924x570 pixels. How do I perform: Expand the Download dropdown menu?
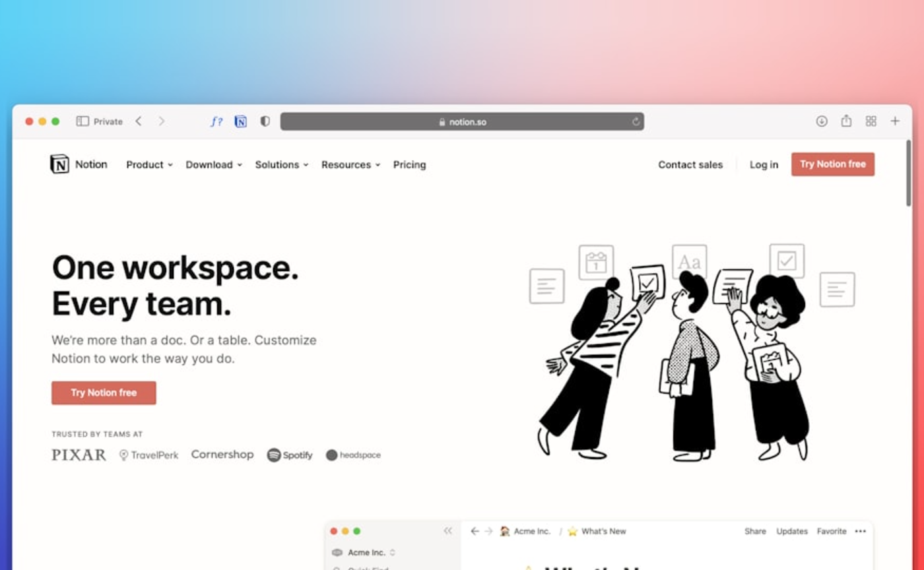tap(214, 165)
